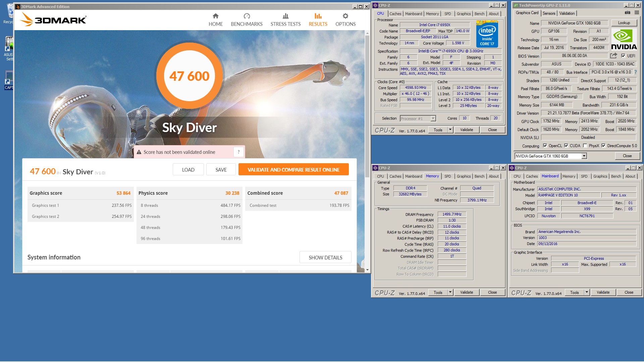Click GPU-Z title bar app icon

point(516,5)
